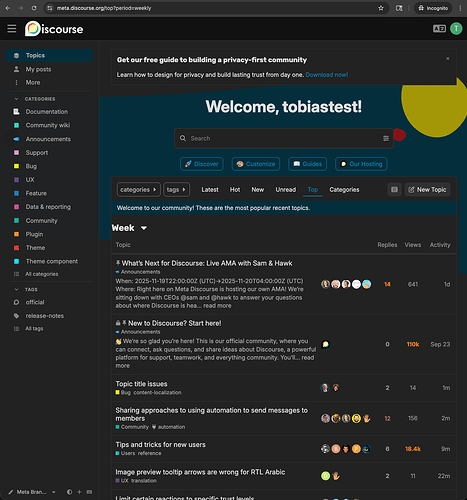Collapse the CATEGORIES sidebar section
This screenshot has height=500, width=467.
click(35, 99)
